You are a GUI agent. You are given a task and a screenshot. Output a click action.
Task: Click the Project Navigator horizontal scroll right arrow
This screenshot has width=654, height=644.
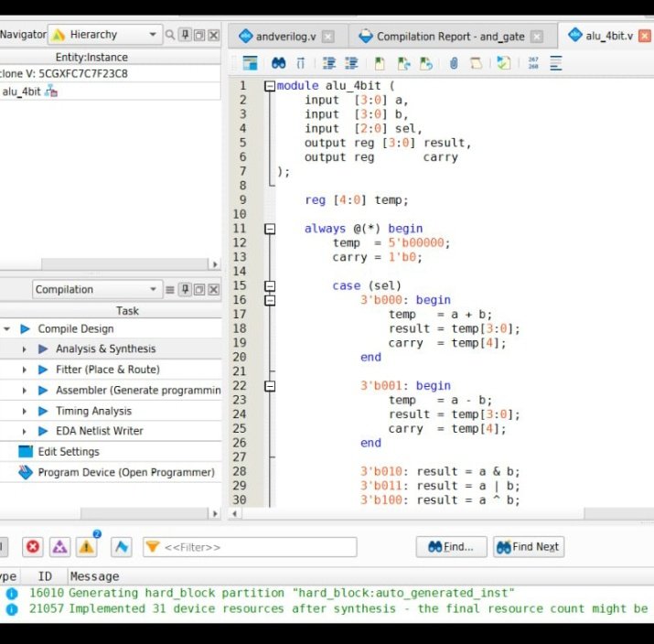pos(214,264)
